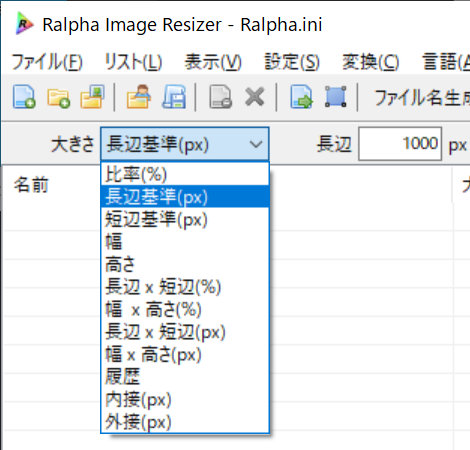470x450 pixels.
Task: Click the blue crop selection icon
Action: (335, 97)
